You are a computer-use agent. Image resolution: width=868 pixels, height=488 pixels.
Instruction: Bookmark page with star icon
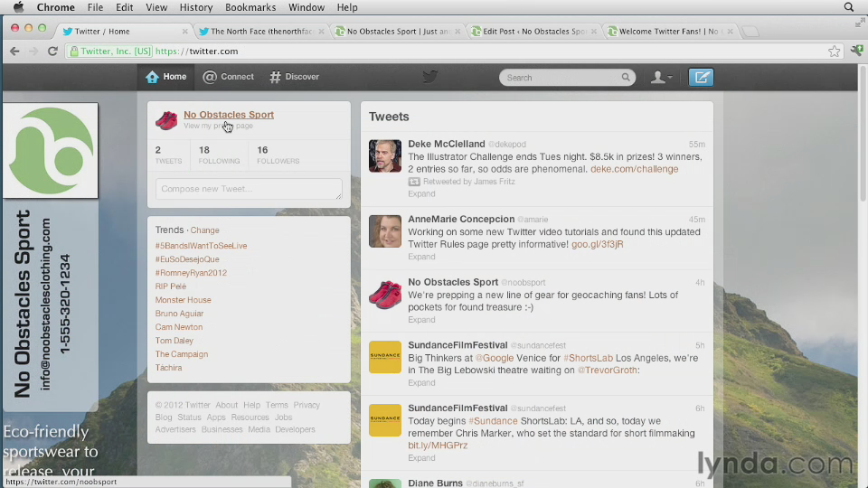834,52
